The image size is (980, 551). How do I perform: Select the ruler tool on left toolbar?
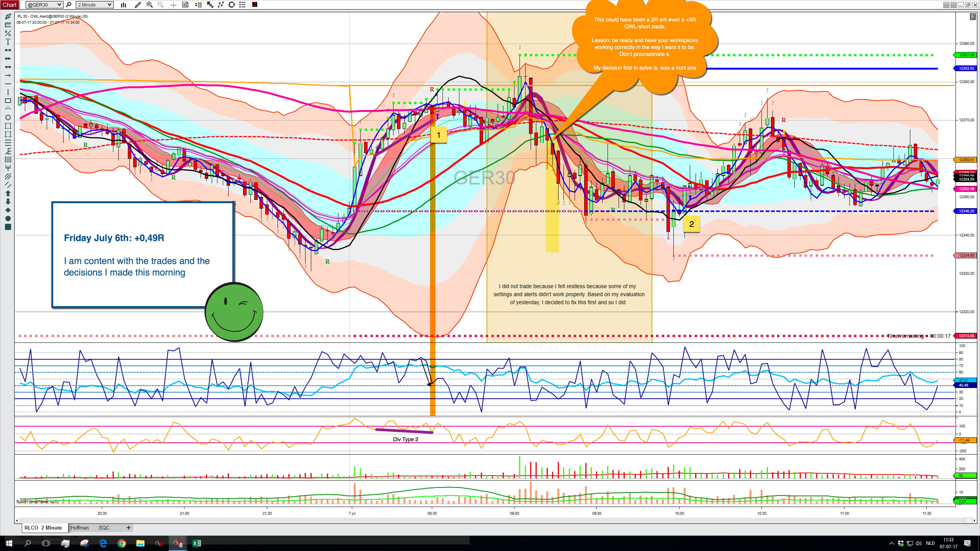tap(8, 25)
